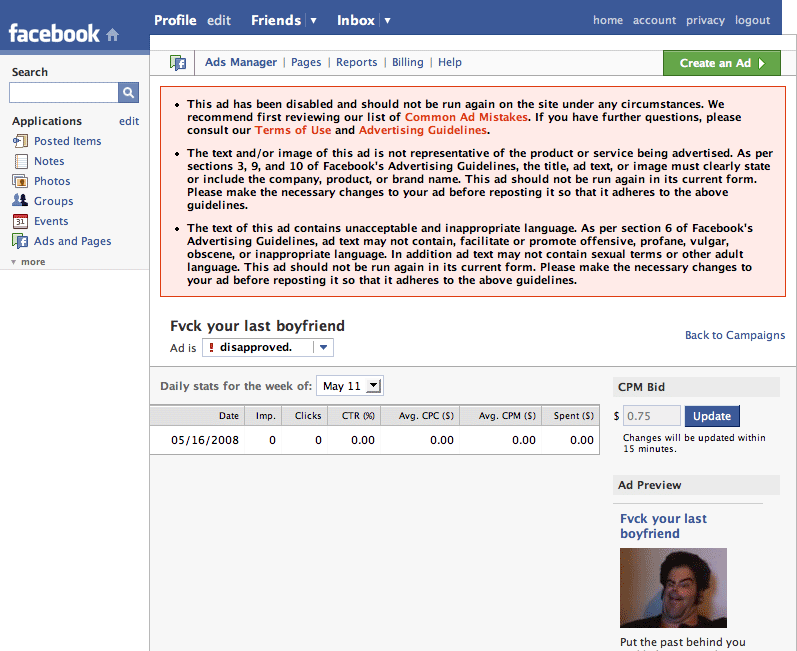Open the Common Ad Mistakes link
The image size is (797, 651).
click(466, 117)
